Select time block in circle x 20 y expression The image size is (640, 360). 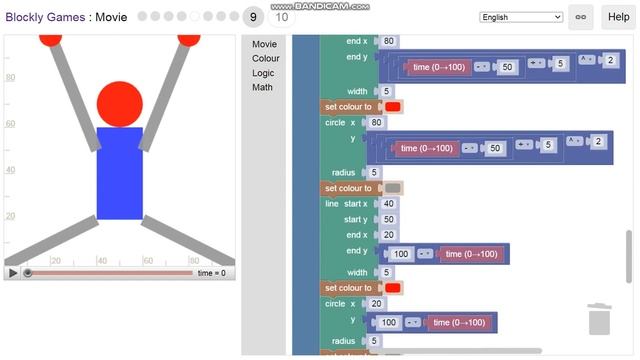click(x=459, y=322)
